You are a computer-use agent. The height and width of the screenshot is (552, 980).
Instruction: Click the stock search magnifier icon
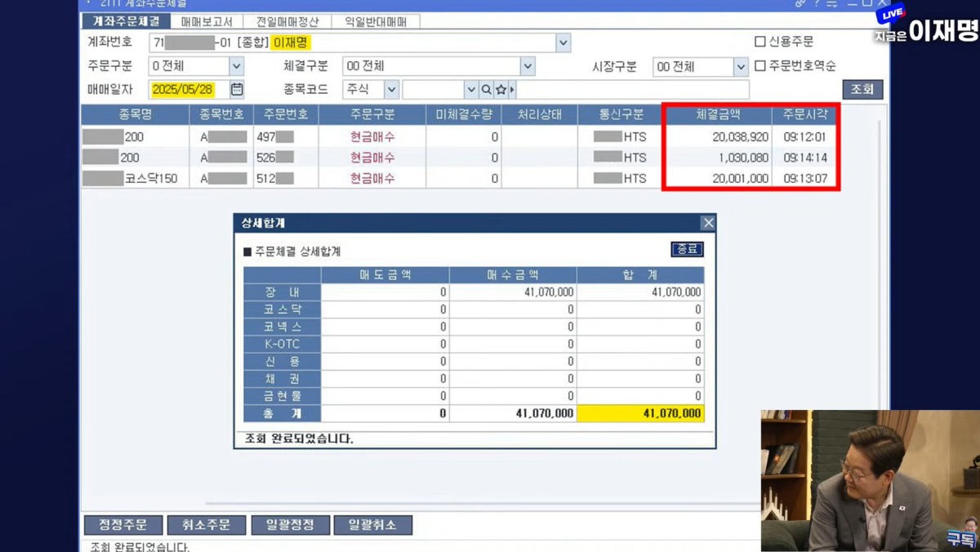(486, 89)
